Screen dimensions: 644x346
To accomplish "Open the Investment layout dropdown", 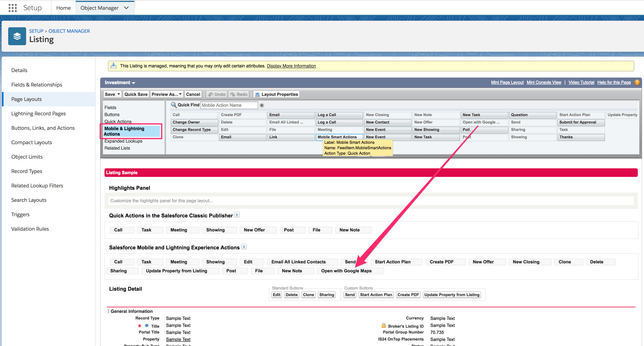I will (x=134, y=82).
